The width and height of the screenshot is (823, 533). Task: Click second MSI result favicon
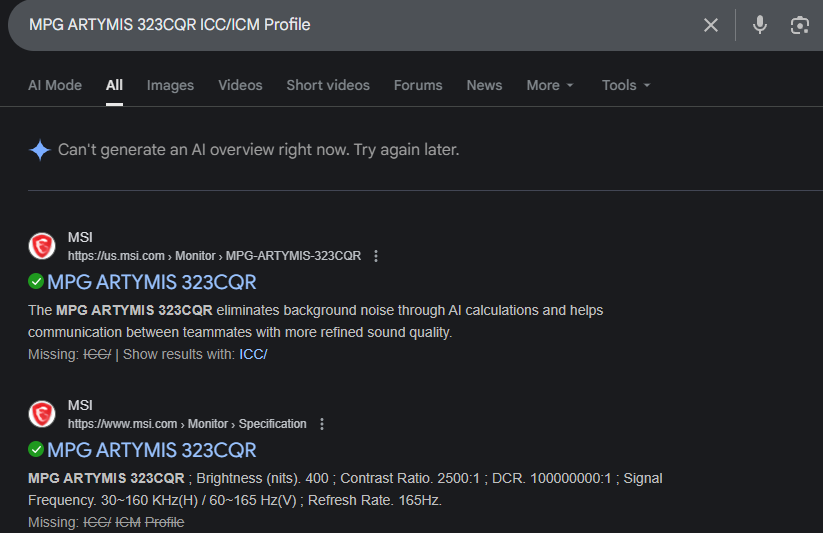42,414
